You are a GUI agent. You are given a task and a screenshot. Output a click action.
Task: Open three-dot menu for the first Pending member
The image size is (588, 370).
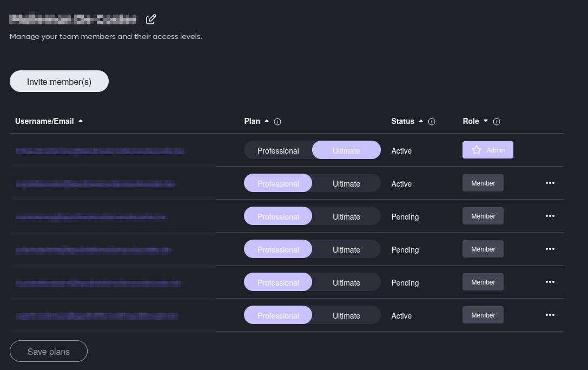click(550, 216)
